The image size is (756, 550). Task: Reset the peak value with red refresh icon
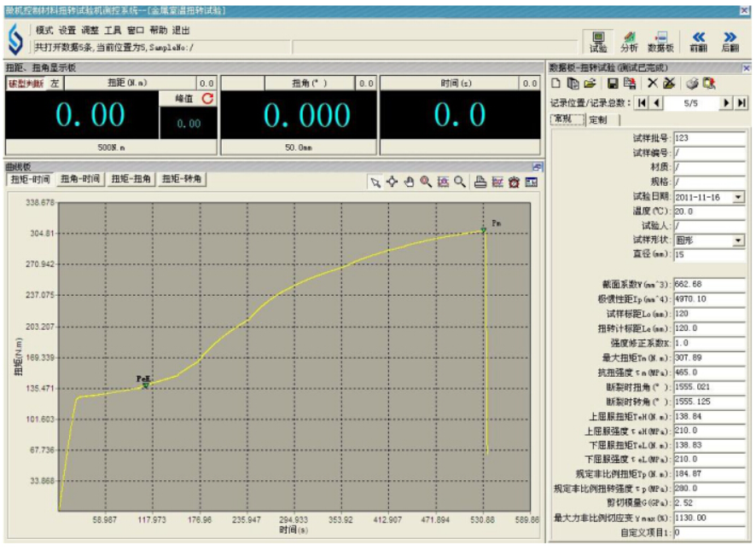(x=207, y=98)
